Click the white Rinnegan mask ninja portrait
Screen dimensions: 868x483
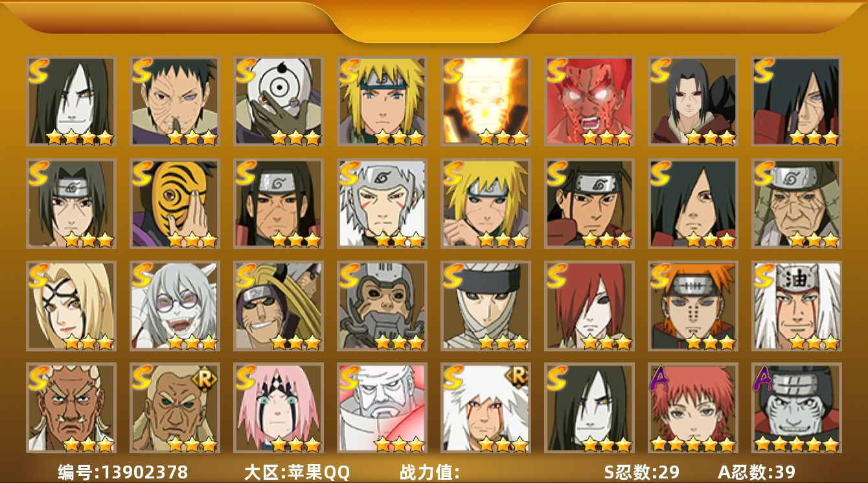[x=278, y=100]
